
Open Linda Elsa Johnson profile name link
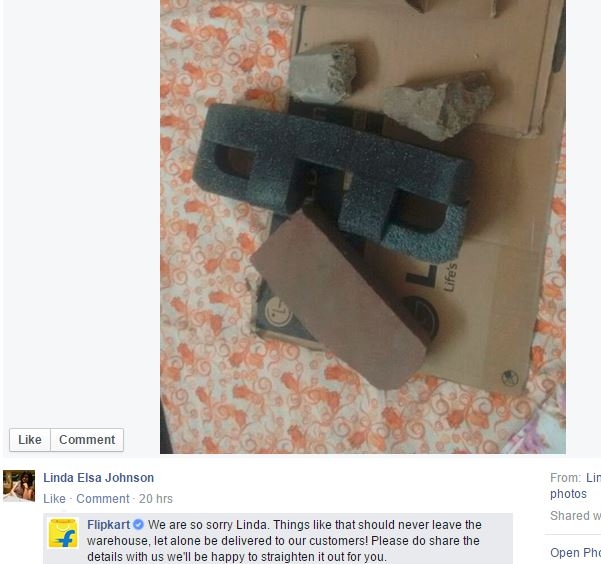click(x=99, y=478)
